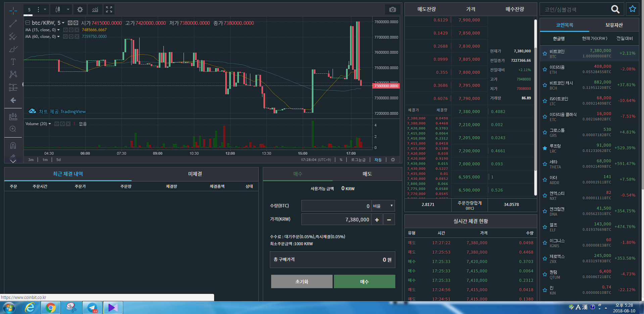This screenshot has width=644, height=314.
Task: Open the 보유자산 tab
Action: [x=614, y=25]
